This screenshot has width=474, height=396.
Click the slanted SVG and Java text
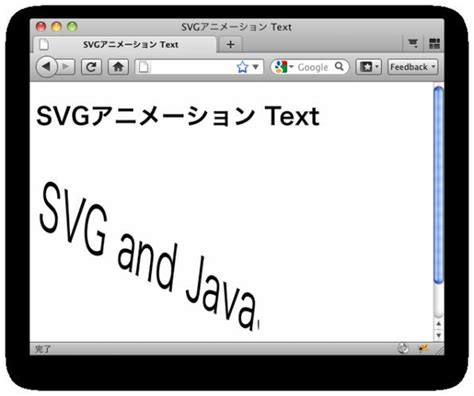click(x=149, y=257)
